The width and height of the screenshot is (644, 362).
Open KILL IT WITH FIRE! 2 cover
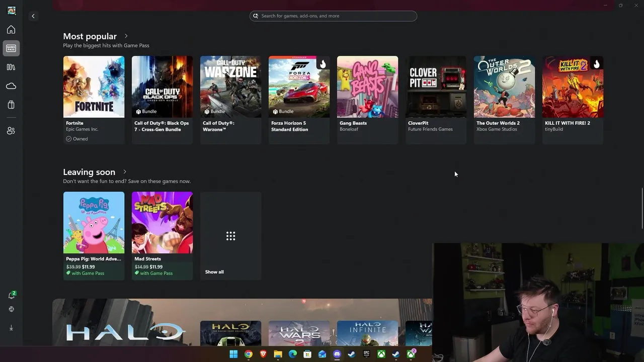click(573, 86)
